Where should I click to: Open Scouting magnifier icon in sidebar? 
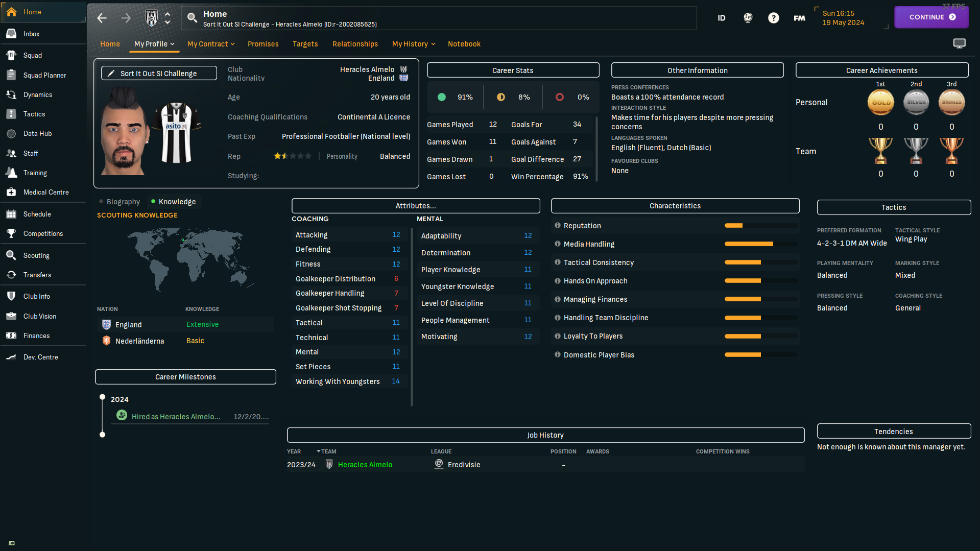click(11, 255)
